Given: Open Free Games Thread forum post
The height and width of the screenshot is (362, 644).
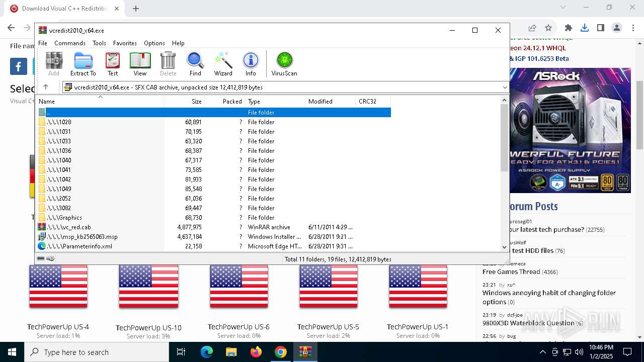Looking at the screenshot, I should tap(511, 272).
